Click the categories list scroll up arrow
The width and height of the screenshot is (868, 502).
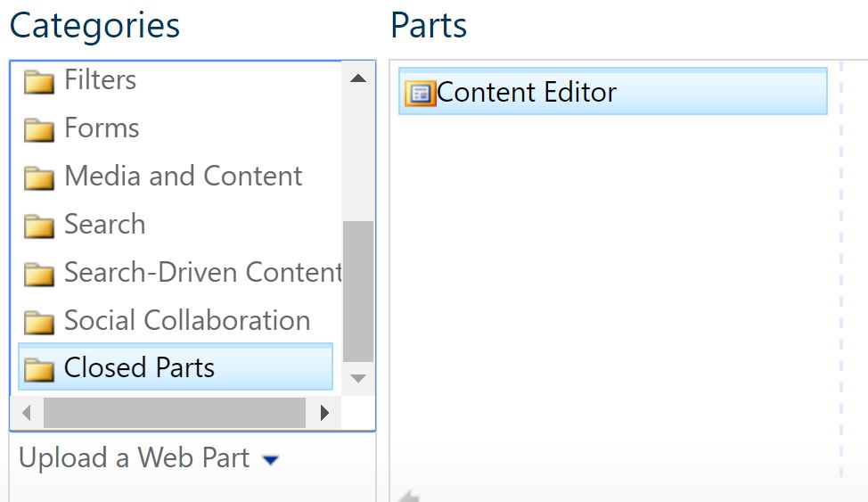click(x=358, y=78)
